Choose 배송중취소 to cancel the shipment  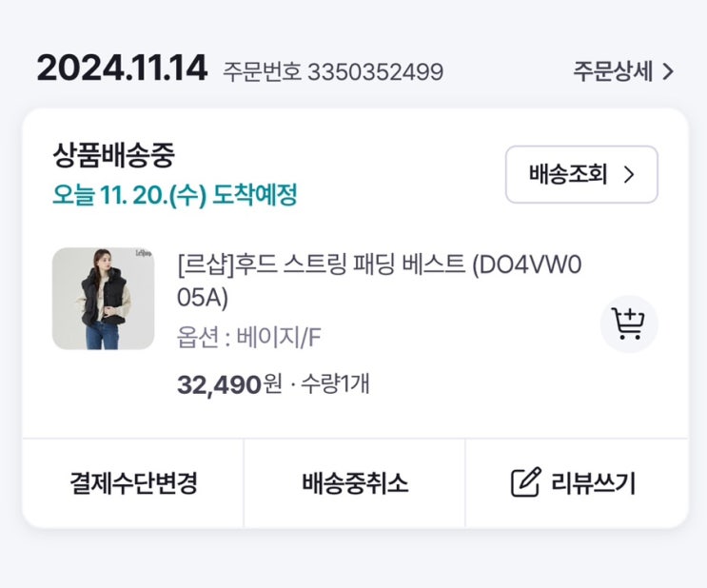pyautogui.click(x=355, y=482)
